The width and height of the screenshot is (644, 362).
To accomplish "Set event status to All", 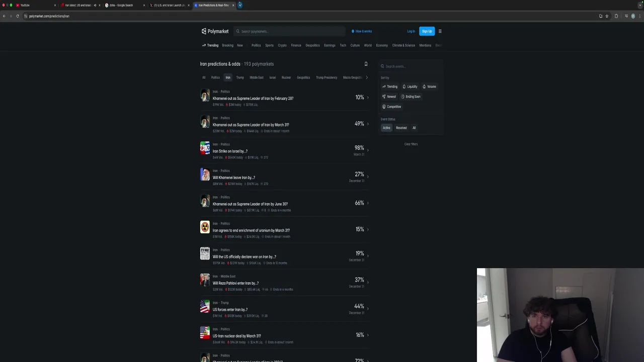I will click(x=414, y=128).
